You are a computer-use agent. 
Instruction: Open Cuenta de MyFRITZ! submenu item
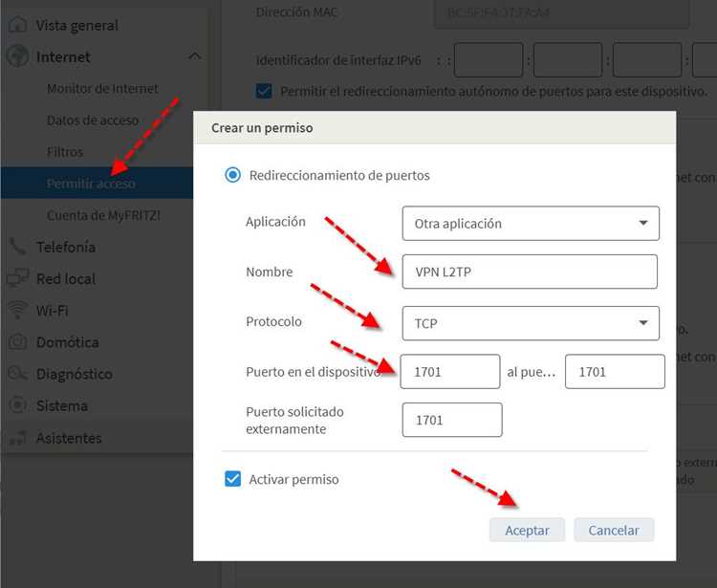(x=103, y=215)
